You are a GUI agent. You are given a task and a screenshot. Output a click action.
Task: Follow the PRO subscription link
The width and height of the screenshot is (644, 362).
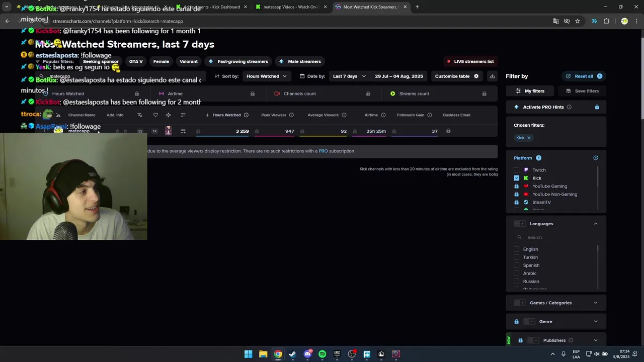[323, 151]
